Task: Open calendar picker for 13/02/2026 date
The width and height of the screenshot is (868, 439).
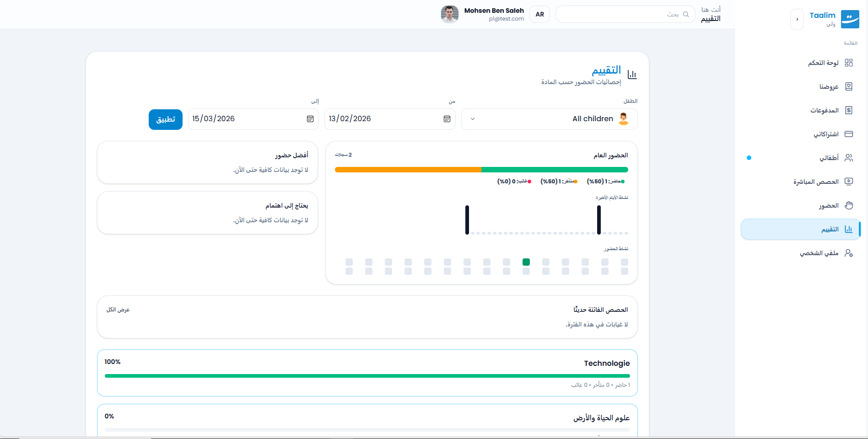Action: [x=447, y=119]
